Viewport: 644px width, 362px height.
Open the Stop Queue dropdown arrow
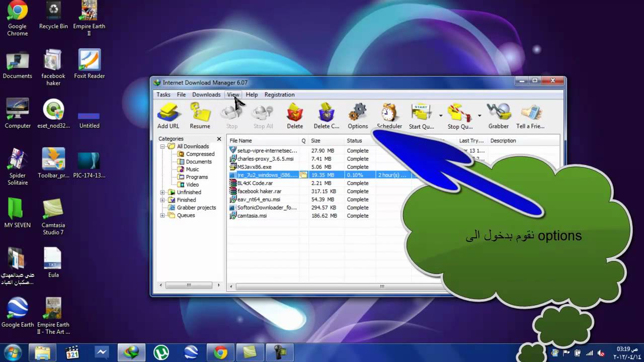[x=479, y=116]
